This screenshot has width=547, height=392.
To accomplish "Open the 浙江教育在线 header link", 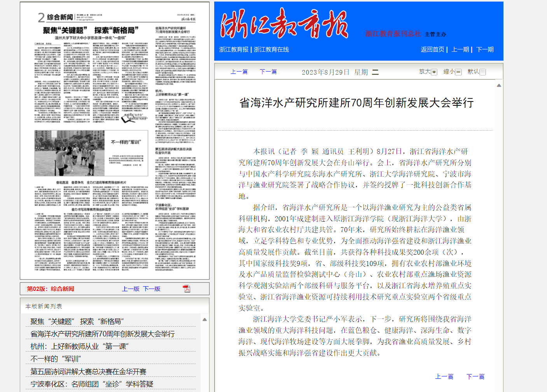I will click(x=271, y=49).
